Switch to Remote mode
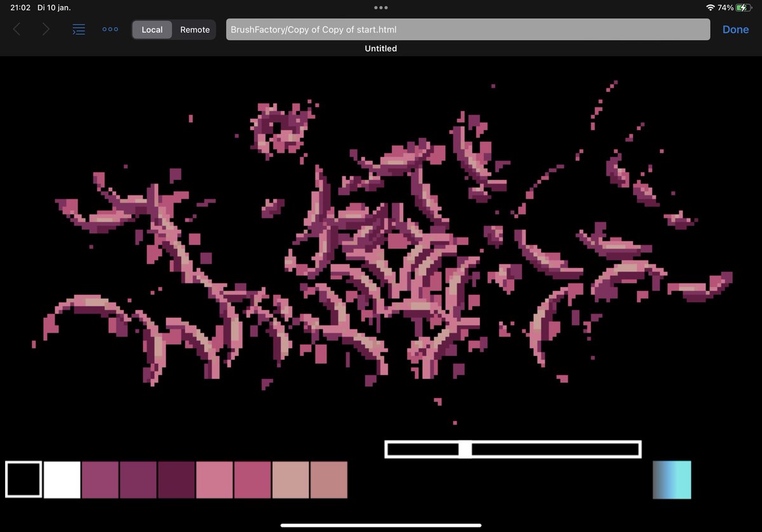Screen dimensions: 762x532 point(194,29)
